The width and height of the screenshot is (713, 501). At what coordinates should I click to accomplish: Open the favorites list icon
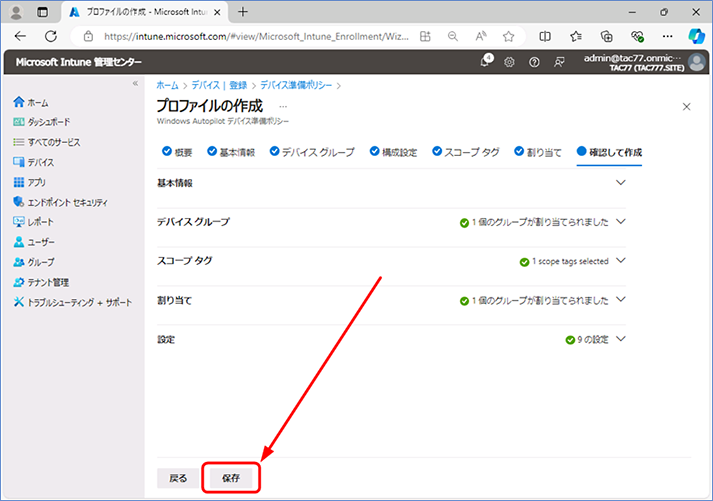[x=576, y=36]
